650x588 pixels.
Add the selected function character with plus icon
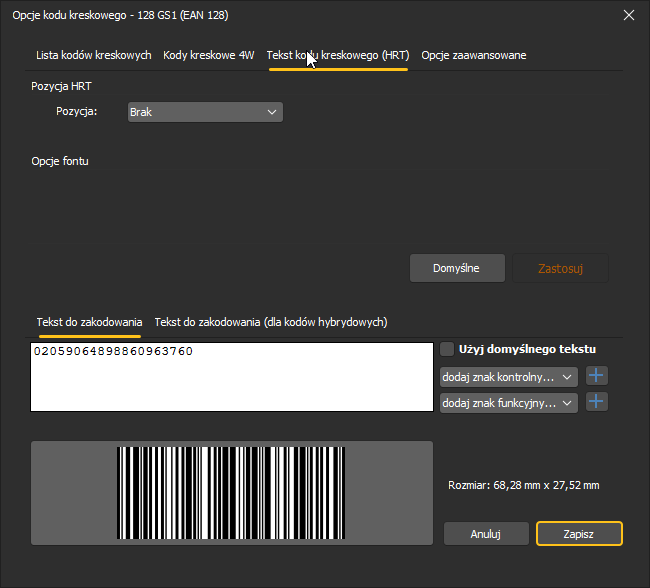(597, 402)
